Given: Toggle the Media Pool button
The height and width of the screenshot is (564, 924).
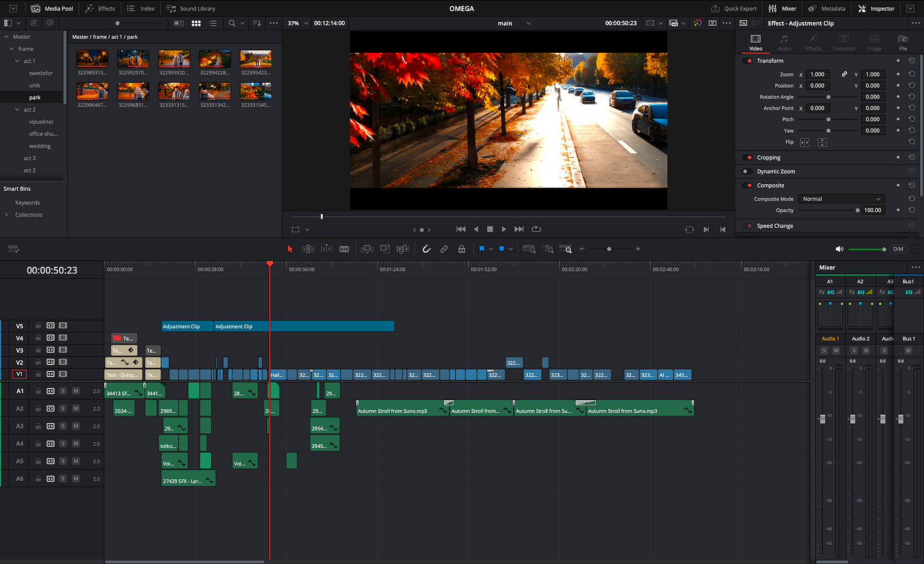Looking at the screenshot, I should [52, 9].
